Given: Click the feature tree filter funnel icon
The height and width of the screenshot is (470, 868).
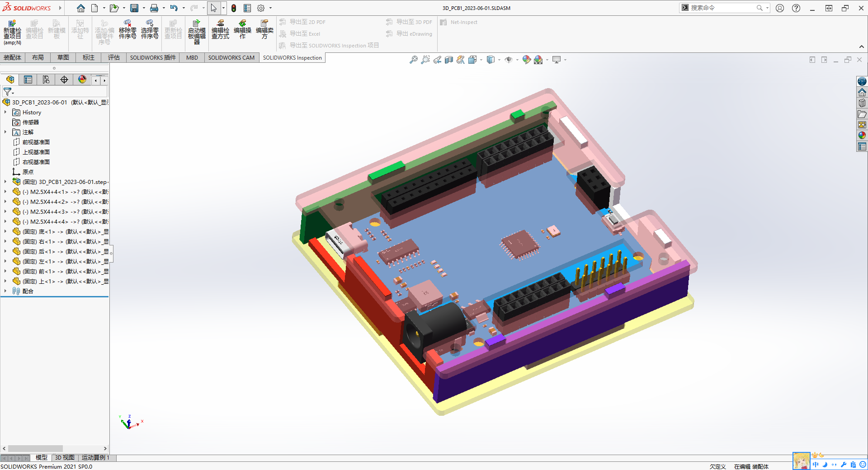Looking at the screenshot, I should [x=8, y=92].
